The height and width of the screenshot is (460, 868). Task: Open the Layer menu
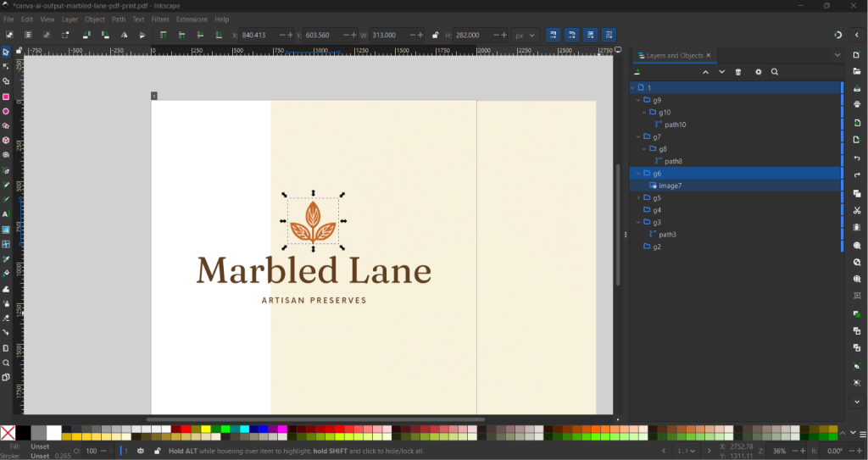(x=70, y=19)
